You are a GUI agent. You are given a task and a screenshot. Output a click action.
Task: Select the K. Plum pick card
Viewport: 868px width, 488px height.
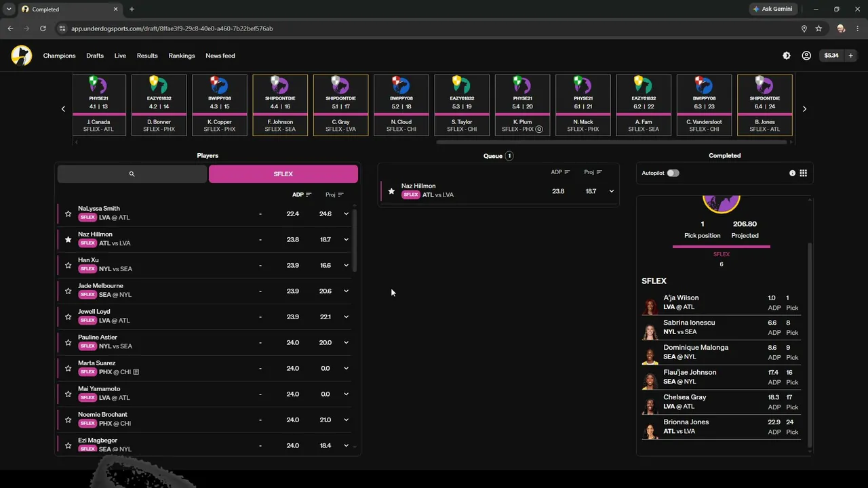522,105
